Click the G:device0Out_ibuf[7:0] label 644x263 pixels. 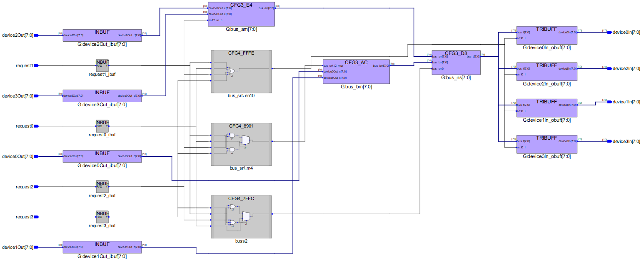(102, 165)
